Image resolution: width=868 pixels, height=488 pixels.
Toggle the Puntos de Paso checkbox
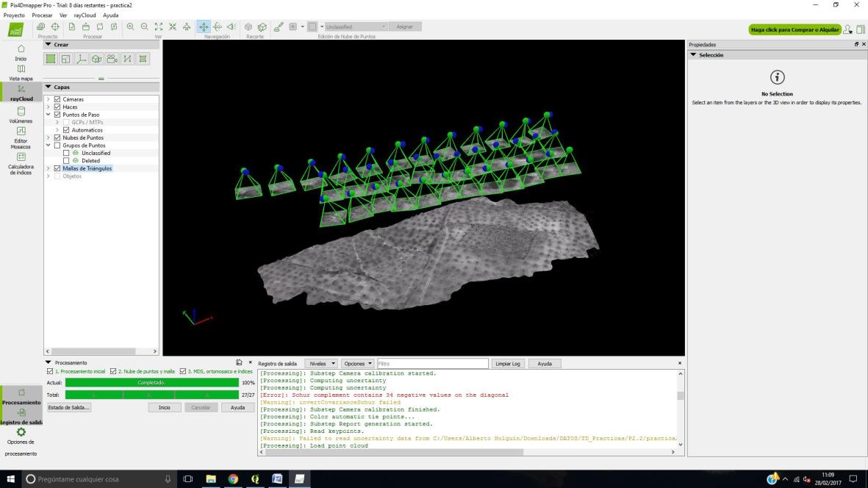point(57,115)
